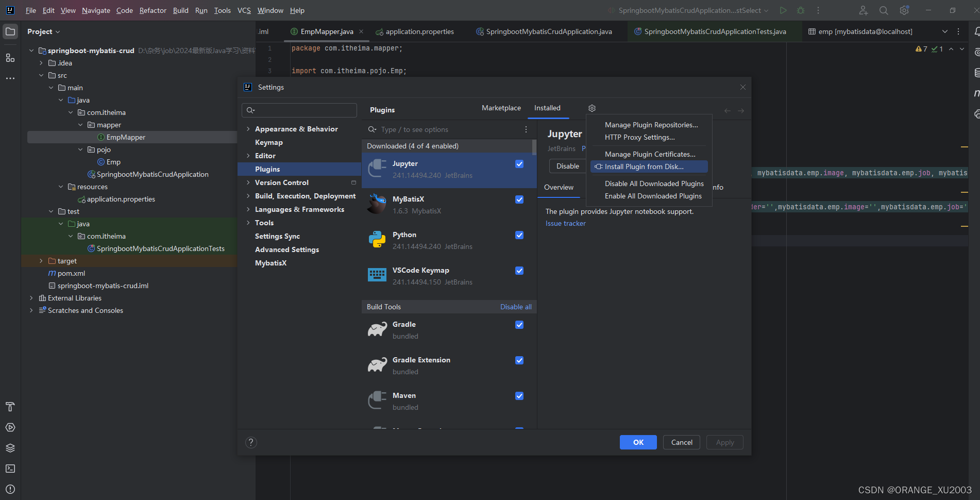Open the Refactor menu

click(x=153, y=10)
